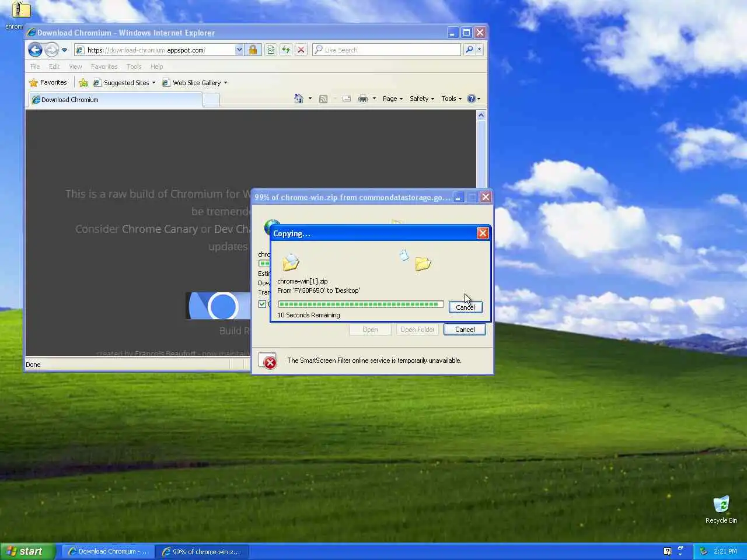Open the Tools command bar menu
The image size is (747, 560).
click(452, 99)
